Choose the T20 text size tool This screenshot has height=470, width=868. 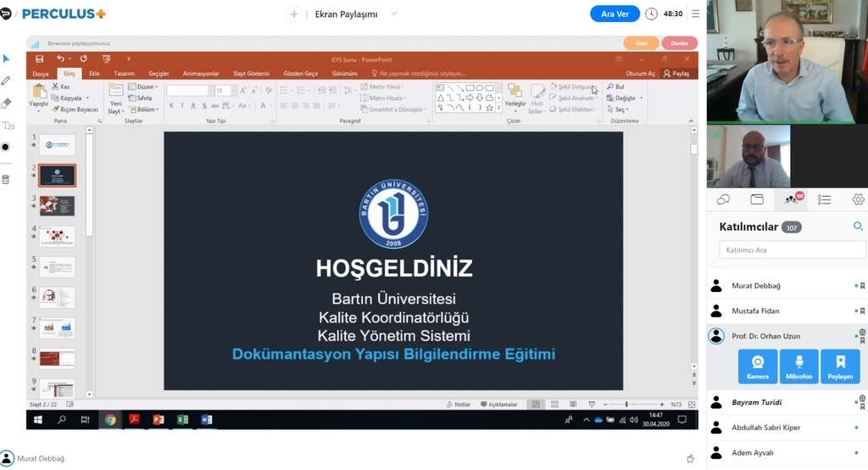tap(8, 126)
